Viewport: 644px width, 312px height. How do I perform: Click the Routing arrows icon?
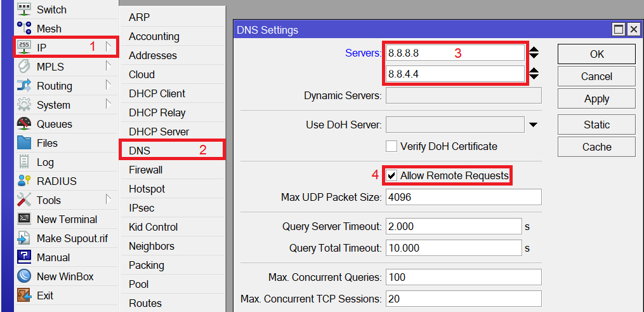24,86
